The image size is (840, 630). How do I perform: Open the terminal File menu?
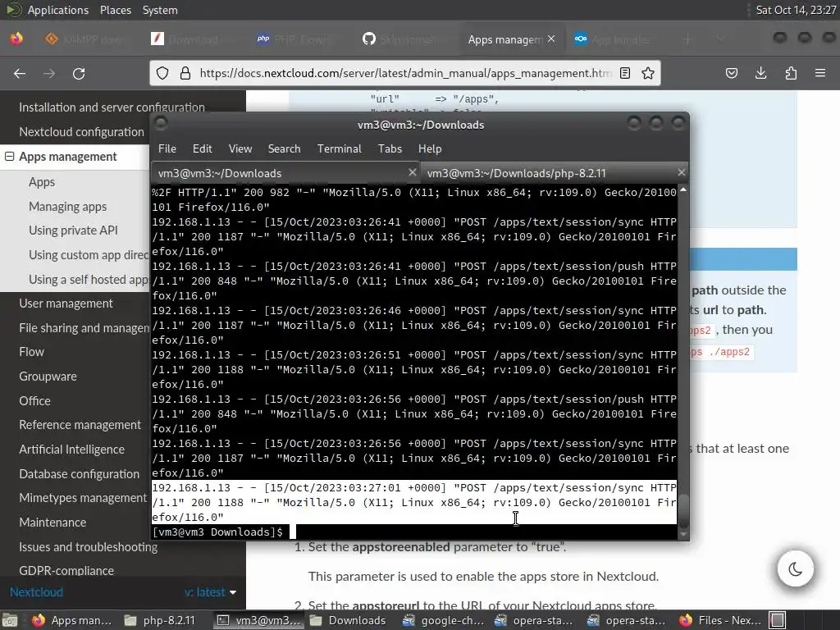[167, 148]
